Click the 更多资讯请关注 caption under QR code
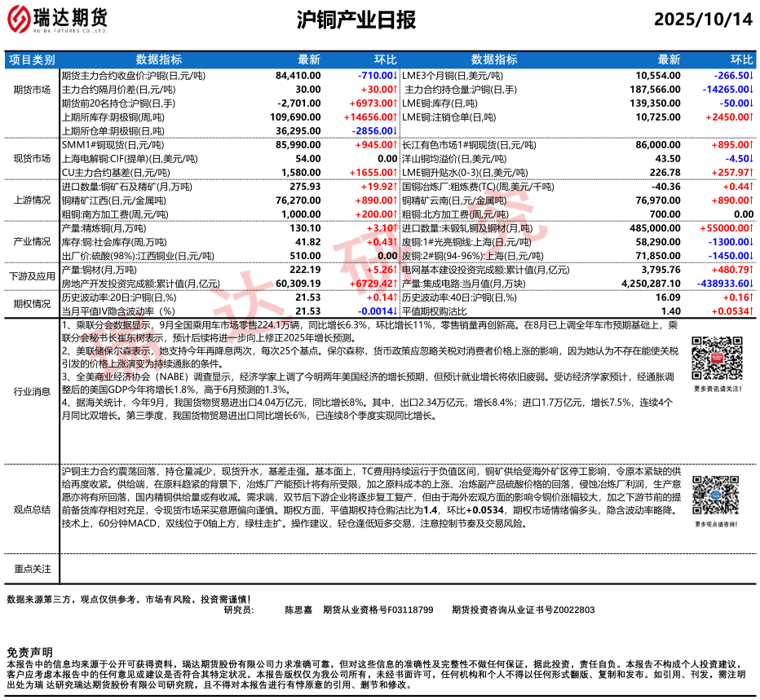This screenshot has height=700, width=760. click(x=716, y=389)
